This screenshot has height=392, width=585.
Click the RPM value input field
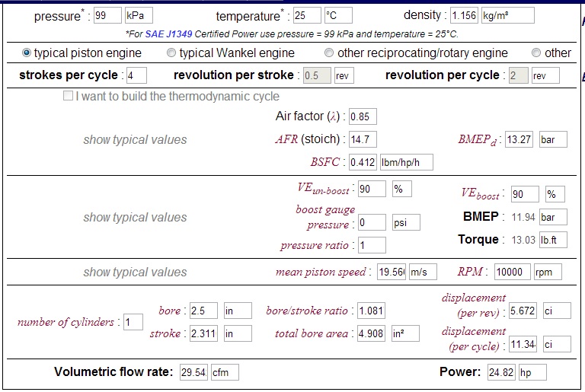click(x=512, y=272)
